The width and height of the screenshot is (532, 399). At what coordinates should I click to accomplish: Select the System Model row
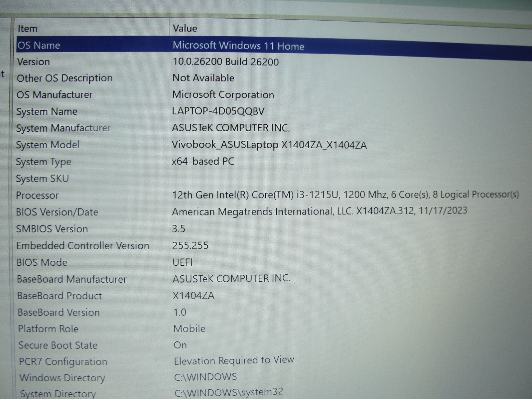48,145
